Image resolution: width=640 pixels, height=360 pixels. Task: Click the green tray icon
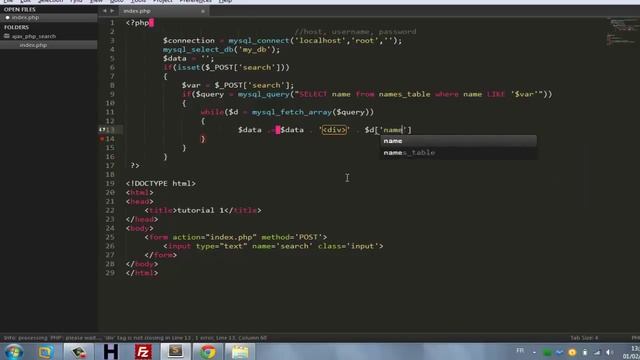pos(547,352)
